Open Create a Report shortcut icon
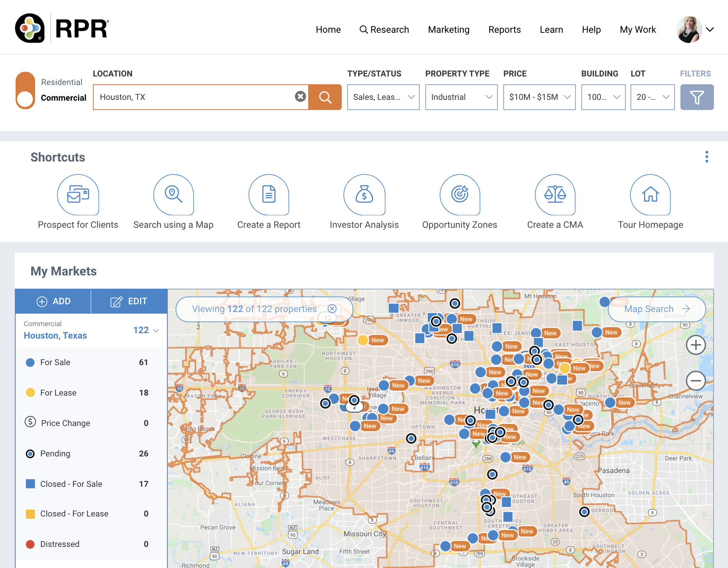 pos(269,195)
